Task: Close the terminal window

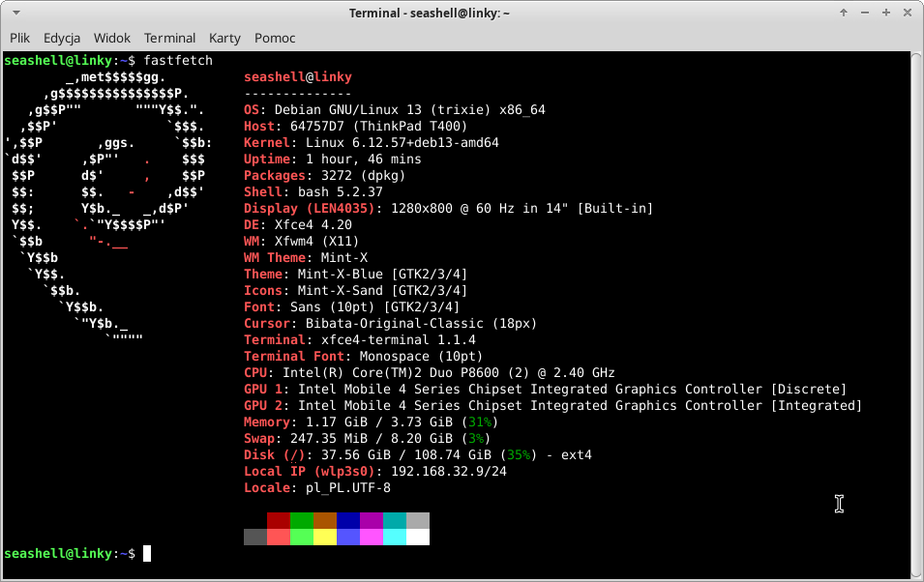Action: click(908, 13)
